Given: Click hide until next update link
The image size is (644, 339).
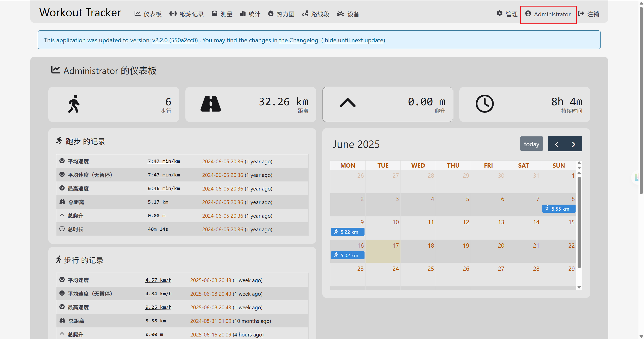Looking at the screenshot, I should pos(354,40).
